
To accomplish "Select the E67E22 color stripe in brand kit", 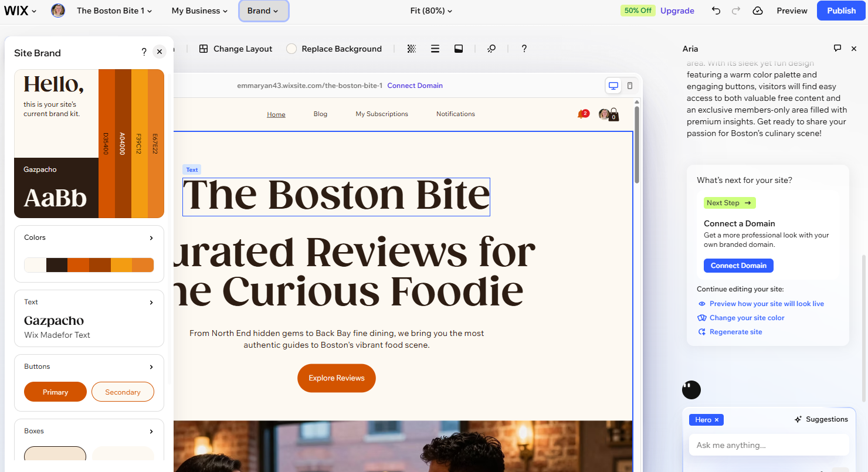I will pyautogui.click(x=156, y=144).
